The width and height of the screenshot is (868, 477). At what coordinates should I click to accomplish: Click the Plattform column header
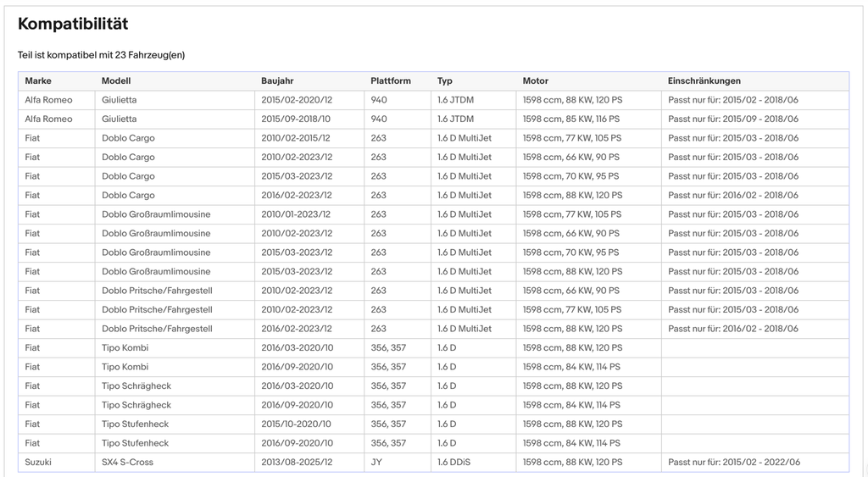tap(391, 80)
